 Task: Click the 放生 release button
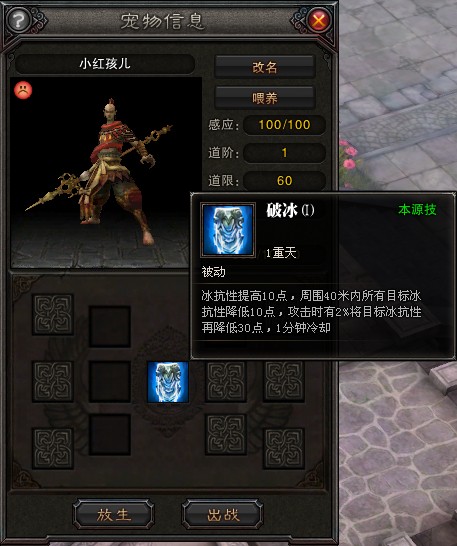click(x=114, y=515)
